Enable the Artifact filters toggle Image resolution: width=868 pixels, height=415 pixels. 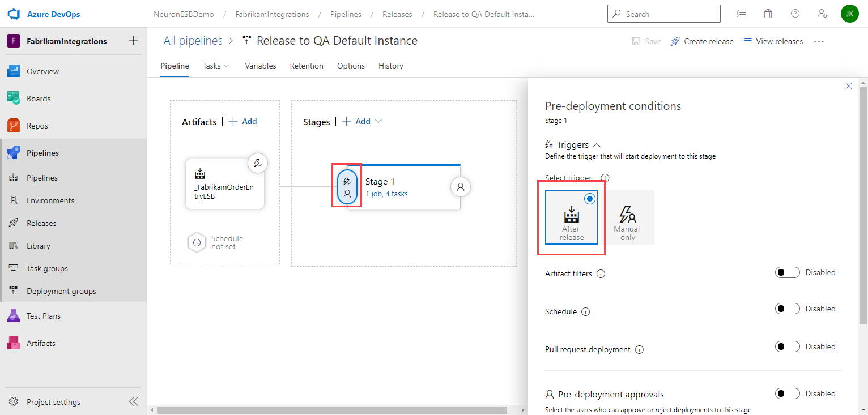788,272
